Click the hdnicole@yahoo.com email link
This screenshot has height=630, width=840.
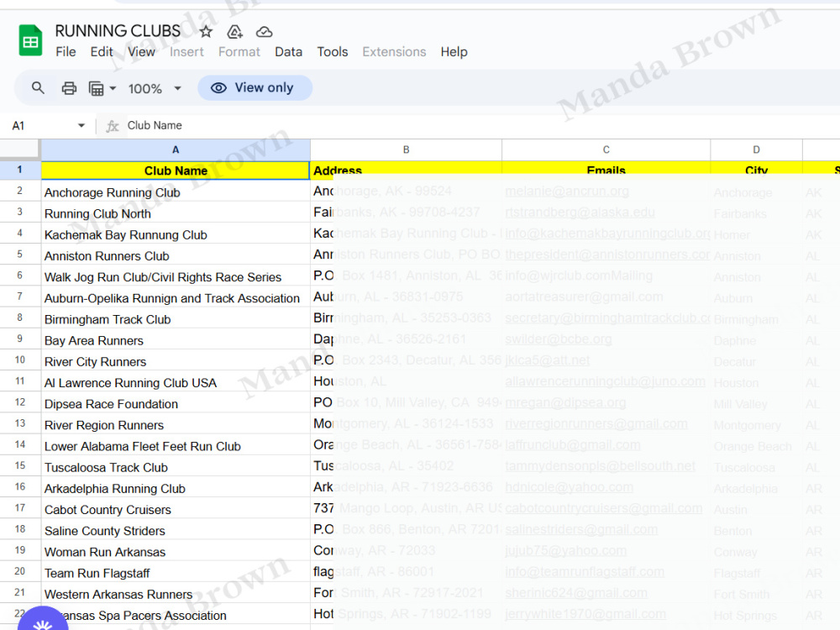569,487
